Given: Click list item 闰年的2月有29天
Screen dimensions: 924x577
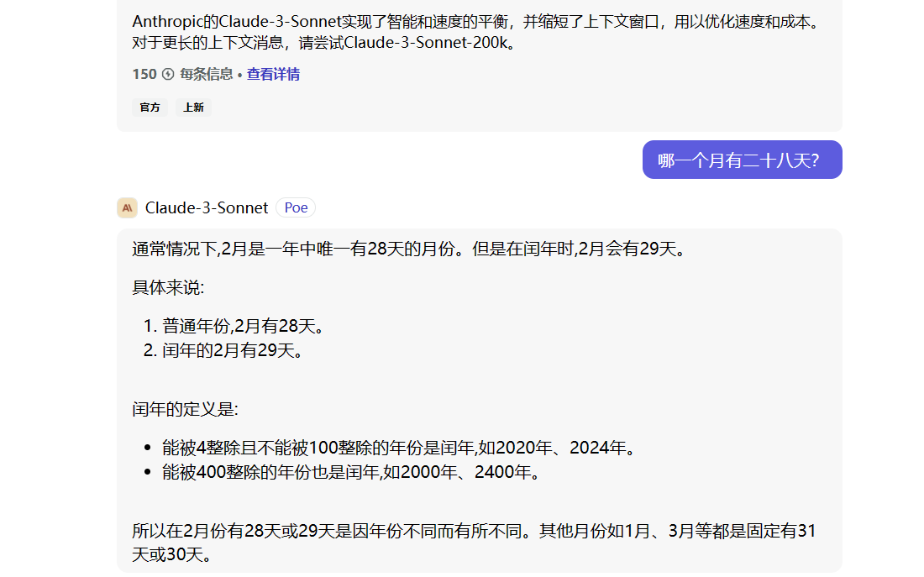Looking at the screenshot, I should tap(232, 351).
